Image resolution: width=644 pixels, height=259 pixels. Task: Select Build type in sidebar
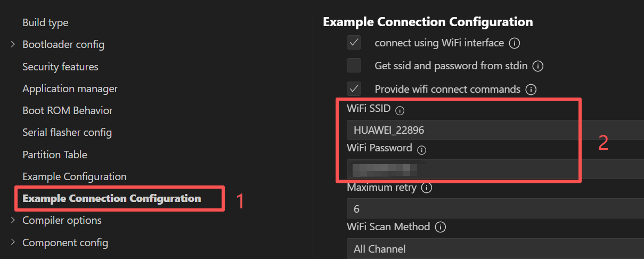45,23
